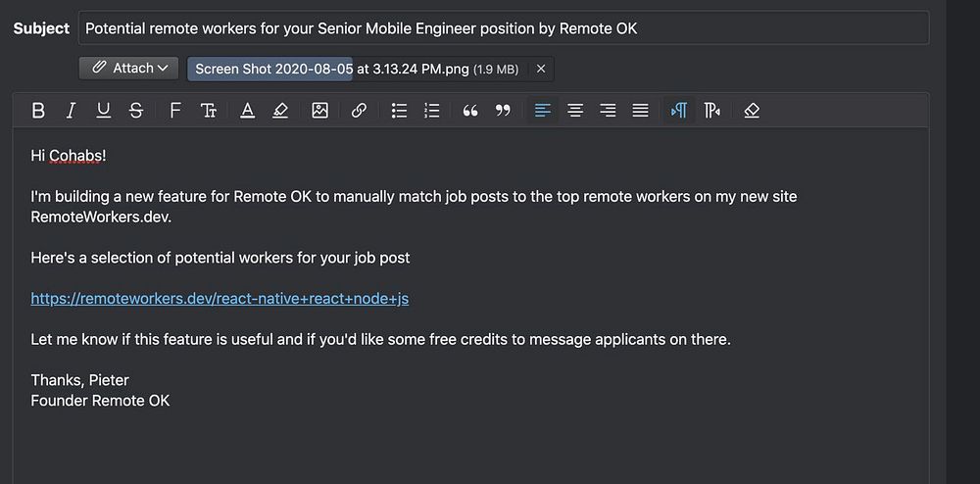Center-align the text
Image resolution: width=980 pixels, height=484 pixels.
point(575,111)
